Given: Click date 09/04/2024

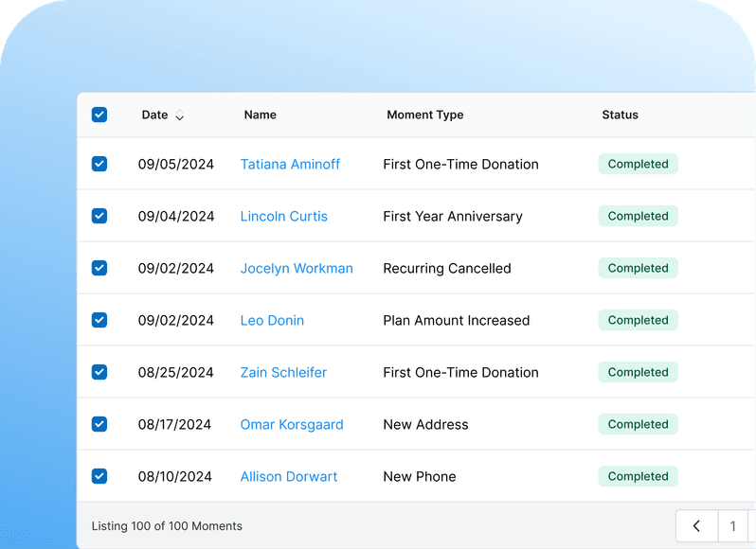Looking at the screenshot, I should click(176, 216).
